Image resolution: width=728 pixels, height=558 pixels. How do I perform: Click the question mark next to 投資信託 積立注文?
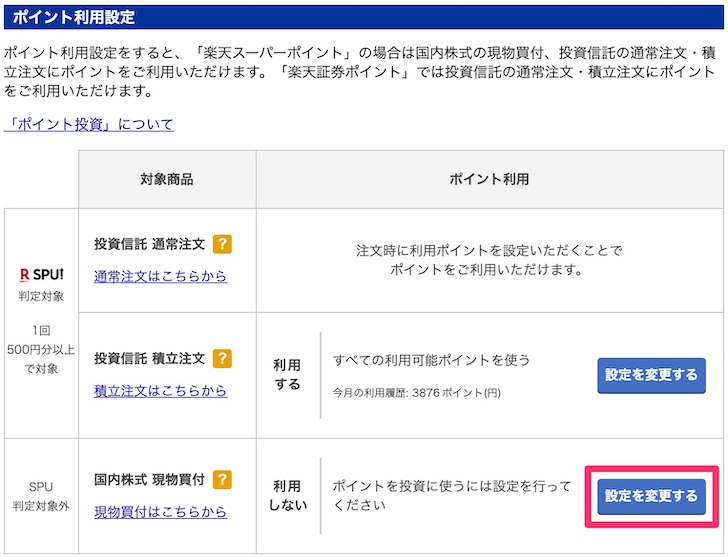pos(222,358)
